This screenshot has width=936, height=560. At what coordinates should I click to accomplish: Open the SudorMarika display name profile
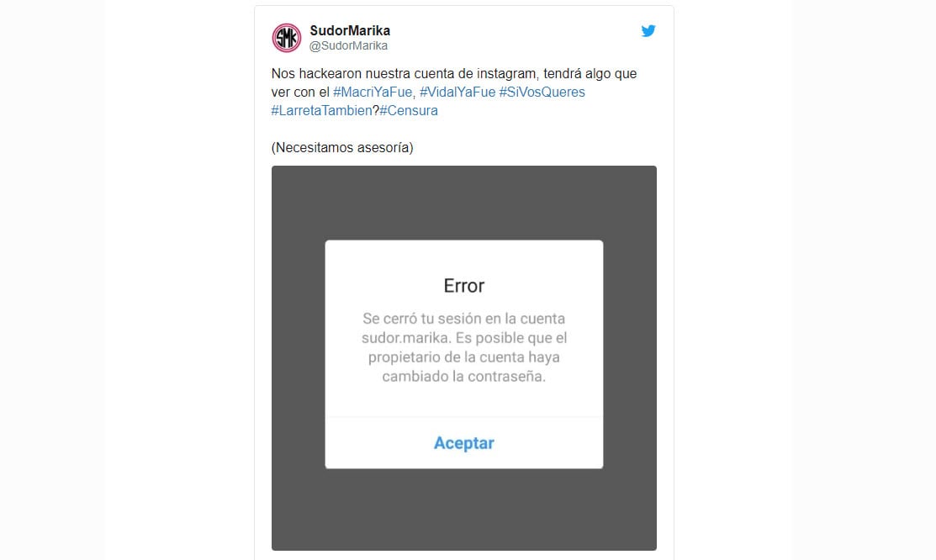tap(350, 30)
